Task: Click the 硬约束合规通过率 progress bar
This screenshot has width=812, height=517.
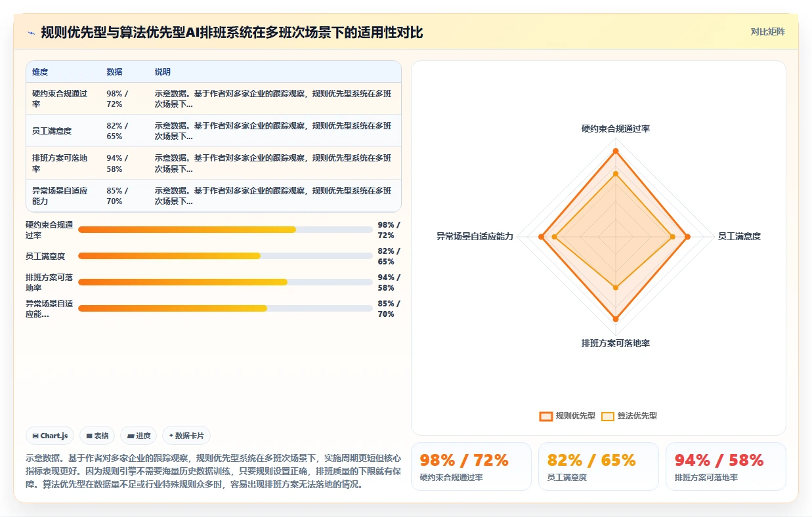Action: coord(225,230)
